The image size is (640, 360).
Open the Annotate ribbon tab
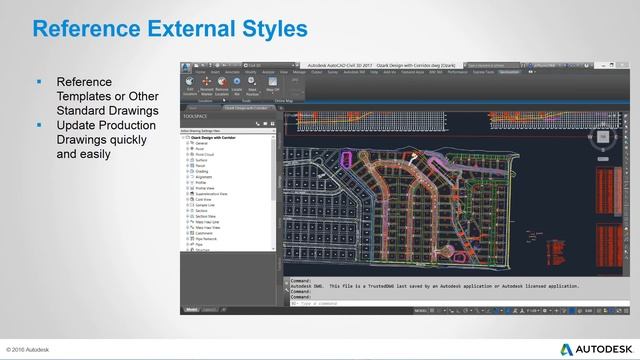[x=232, y=72]
